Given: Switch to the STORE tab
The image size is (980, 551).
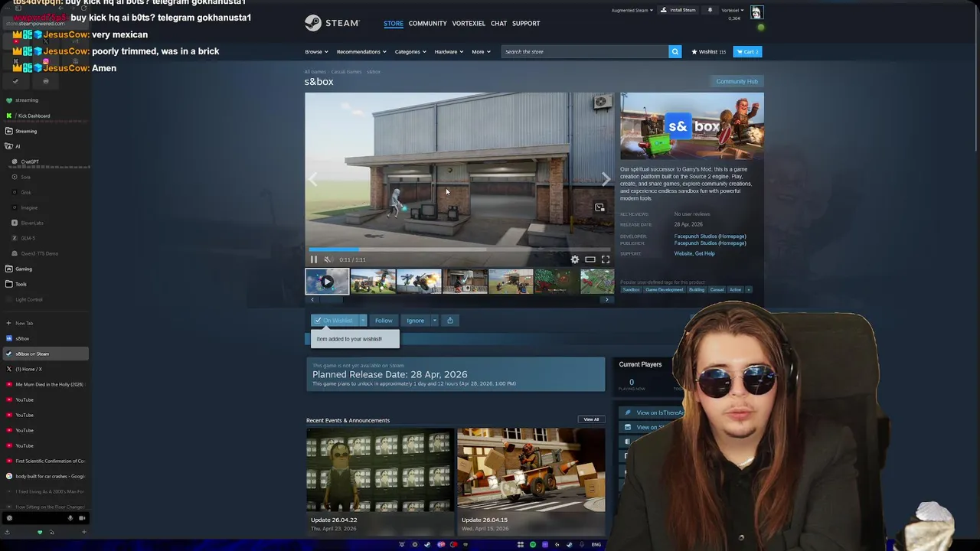Looking at the screenshot, I should pos(394,23).
